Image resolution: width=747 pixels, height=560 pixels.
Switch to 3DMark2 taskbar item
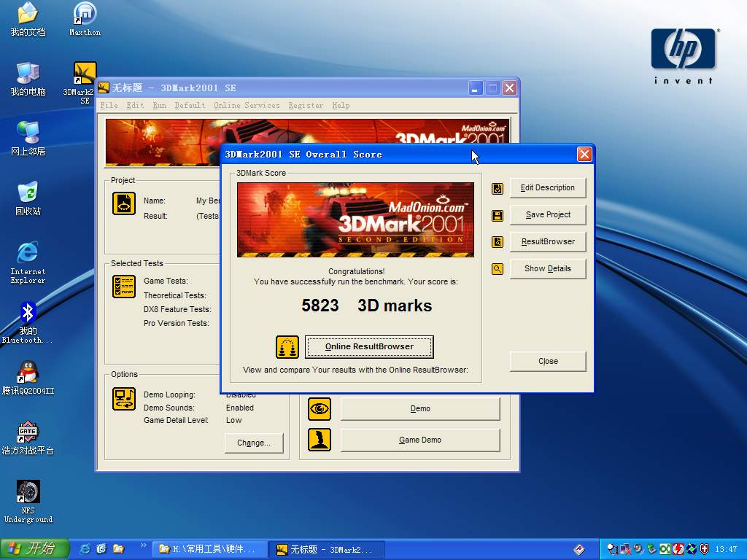[x=328, y=550]
